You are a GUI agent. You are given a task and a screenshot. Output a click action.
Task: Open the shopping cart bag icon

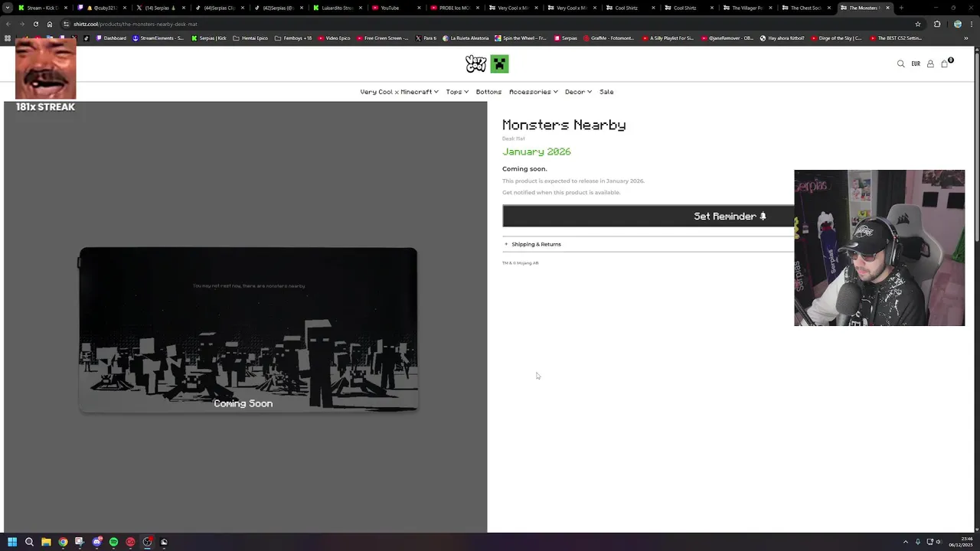point(945,64)
